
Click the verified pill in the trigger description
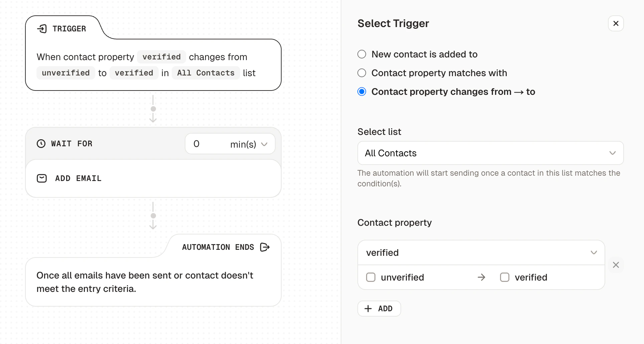(x=161, y=57)
